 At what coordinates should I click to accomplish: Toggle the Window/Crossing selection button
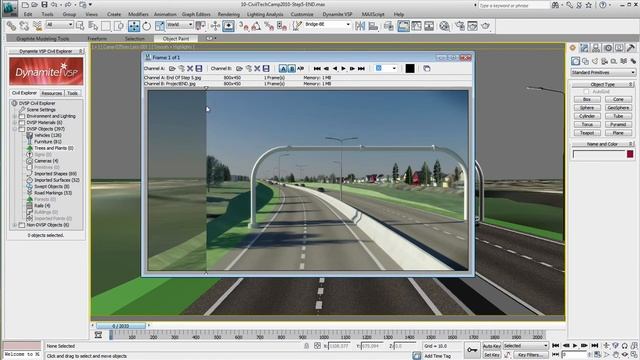pyautogui.click(x=119, y=26)
